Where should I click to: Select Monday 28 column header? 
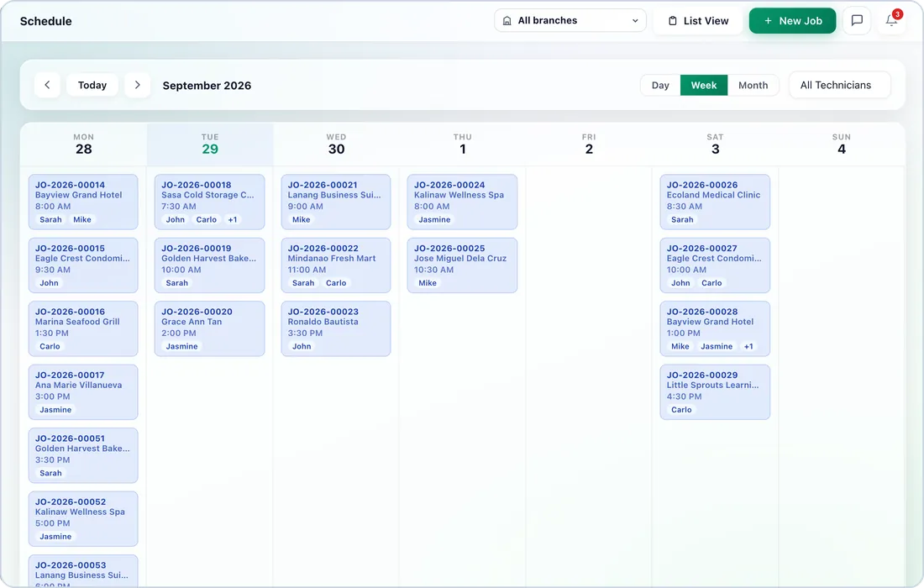tap(84, 144)
